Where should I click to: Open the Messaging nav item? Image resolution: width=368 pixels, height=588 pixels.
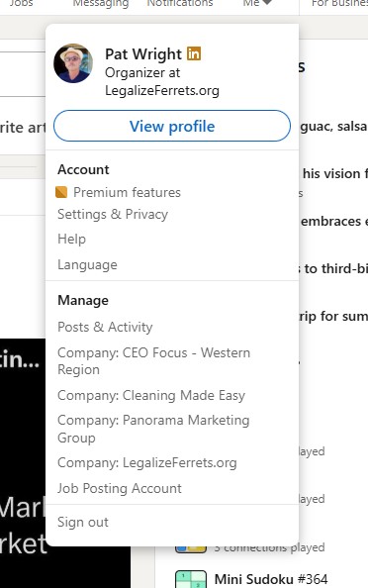101,4
